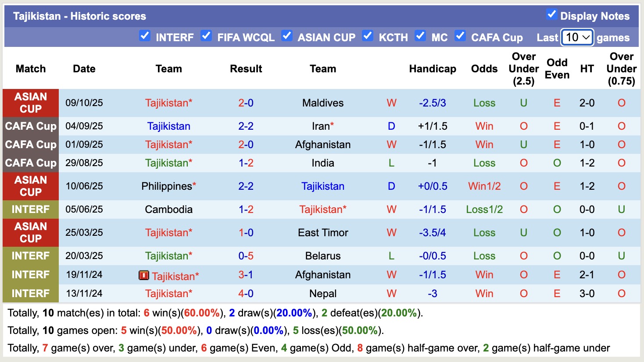The image size is (644, 362).
Task: Click the ASIAN CUP badge on the Maldives row
Action: pos(30,103)
